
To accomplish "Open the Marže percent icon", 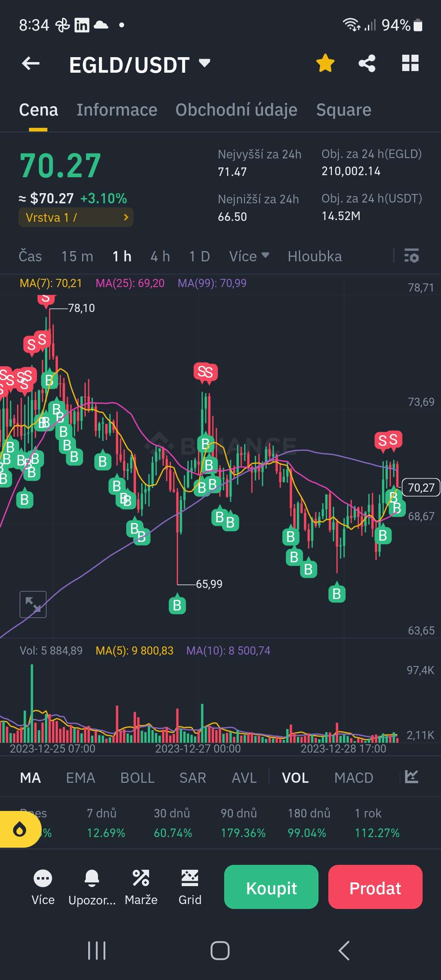I will (141, 878).
